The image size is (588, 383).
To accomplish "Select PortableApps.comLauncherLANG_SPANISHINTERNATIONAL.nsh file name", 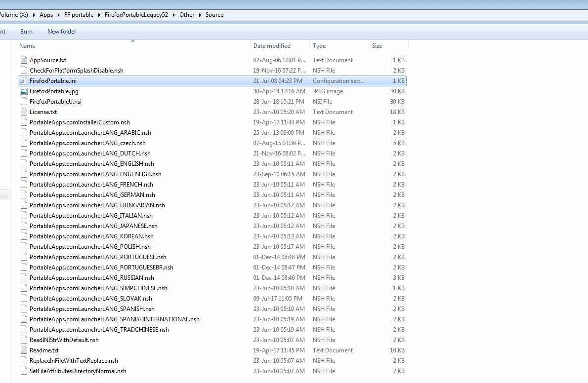I will point(114,319).
